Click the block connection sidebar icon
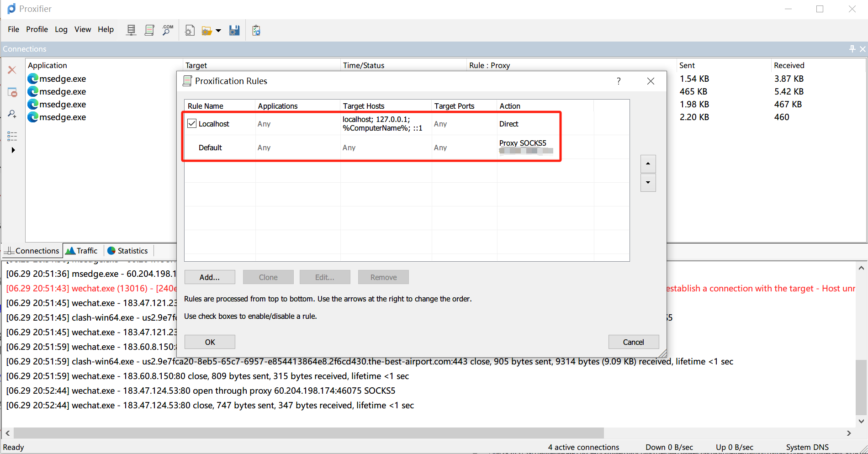The width and height of the screenshot is (868, 454). pos(12,92)
